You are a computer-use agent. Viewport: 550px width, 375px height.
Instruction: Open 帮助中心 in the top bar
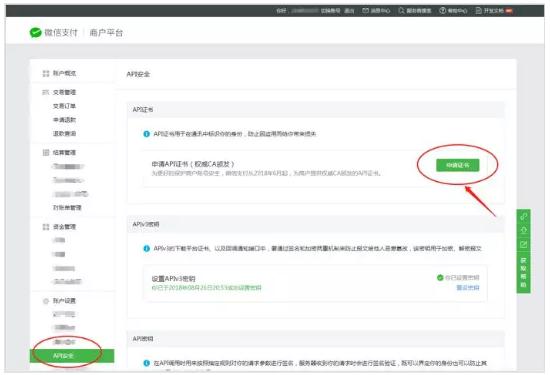click(453, 11)
